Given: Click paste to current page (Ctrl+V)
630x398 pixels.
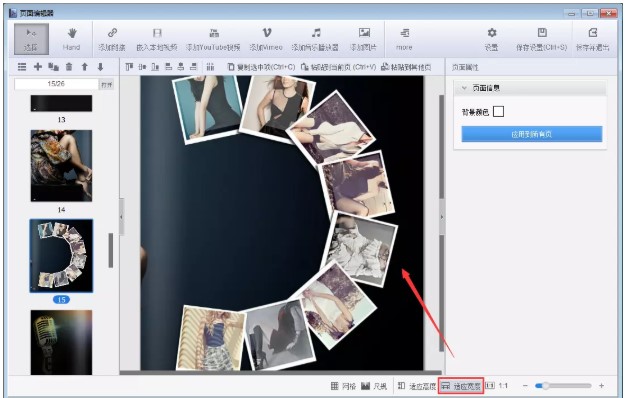Looking at the screenshot, I should tap(338, 67).
